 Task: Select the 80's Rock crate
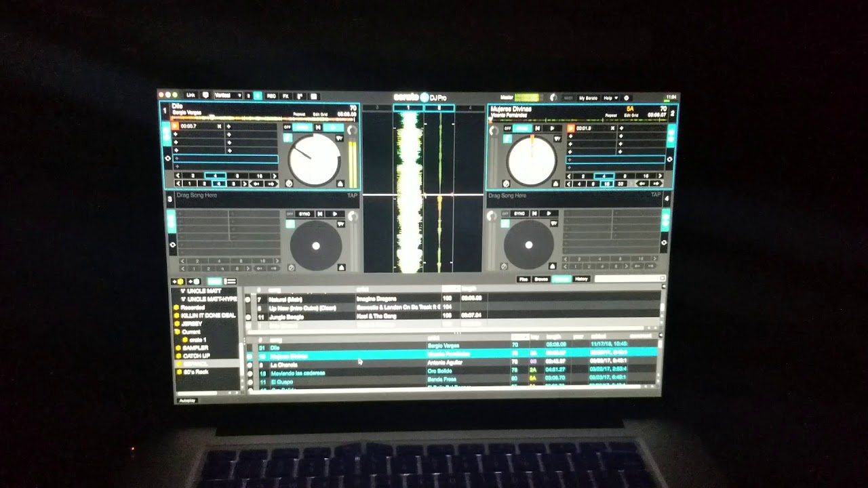click(x=195, y=372)
